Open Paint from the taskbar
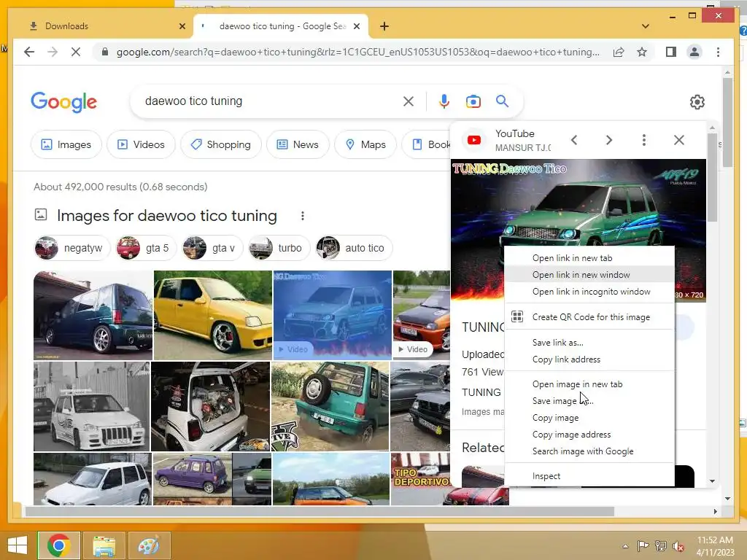 coord(149,545)
